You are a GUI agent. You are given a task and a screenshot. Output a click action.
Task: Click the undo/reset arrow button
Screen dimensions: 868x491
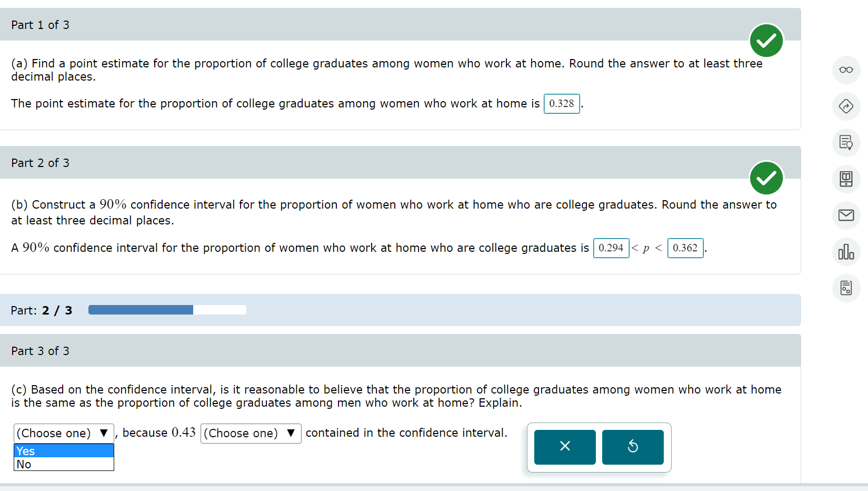633,447
